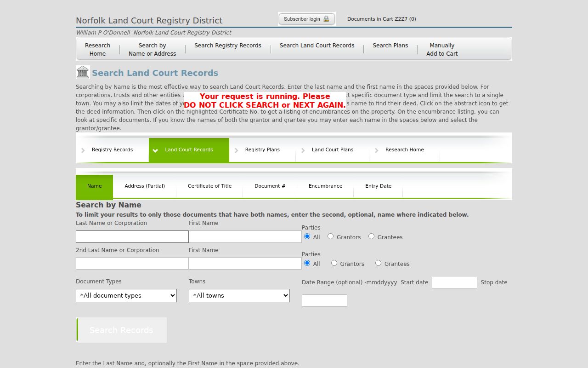Viewport: 588px width, 368px height.
Task: Open Search Registry Records menu item
Action: point(228,46)
